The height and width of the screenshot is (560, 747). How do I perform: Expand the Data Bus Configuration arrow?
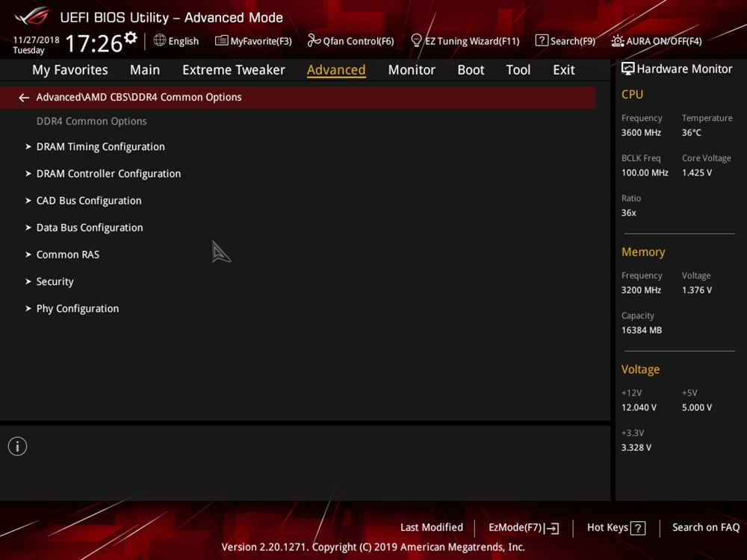tap(28, 228)
